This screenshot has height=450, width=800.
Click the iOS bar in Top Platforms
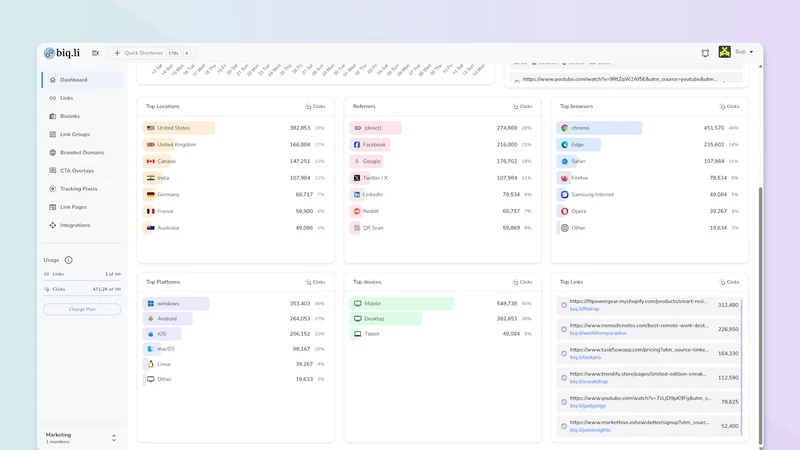[162, 334]
